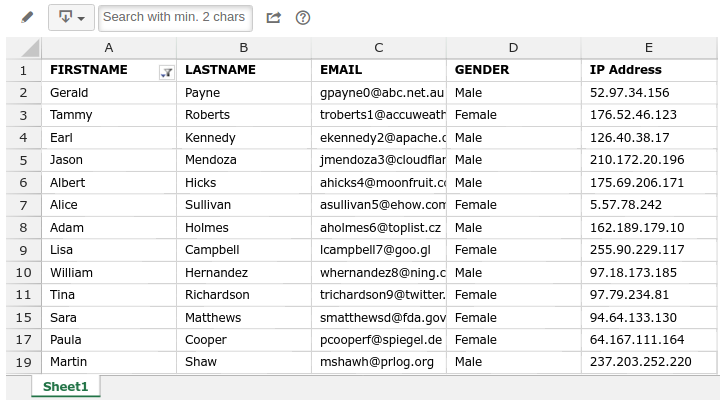725x404 pixels.
Task: Select the IP address 5.57.78.242
Action: click(x=649, y=205)
